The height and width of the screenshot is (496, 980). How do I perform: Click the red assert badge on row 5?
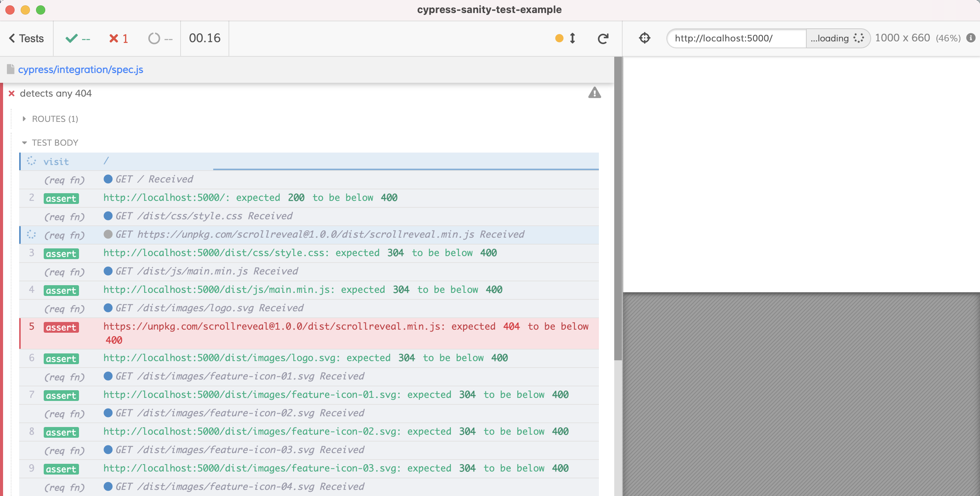[61, 327]
